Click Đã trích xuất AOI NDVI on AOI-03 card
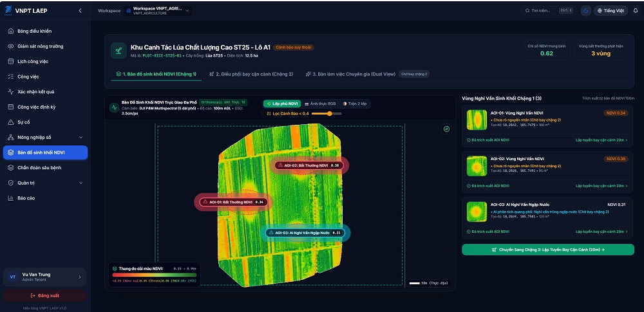644x312 pixels. click(488, 232)
